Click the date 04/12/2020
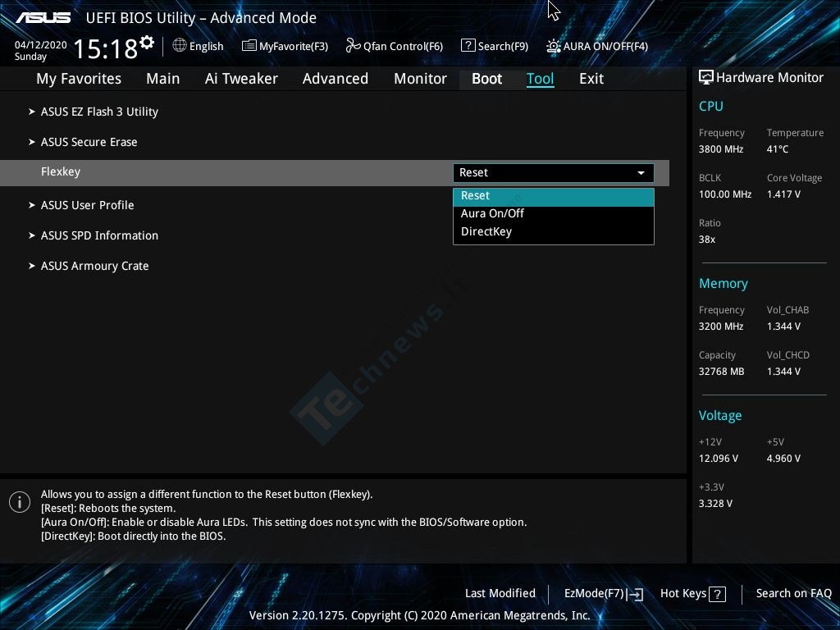840x630 pixels. 41,45
